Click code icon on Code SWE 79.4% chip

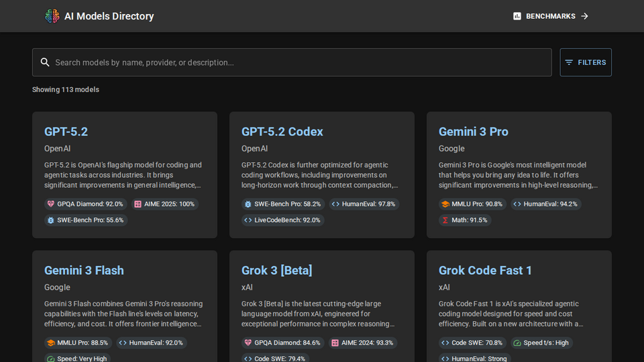pos(248,359)
